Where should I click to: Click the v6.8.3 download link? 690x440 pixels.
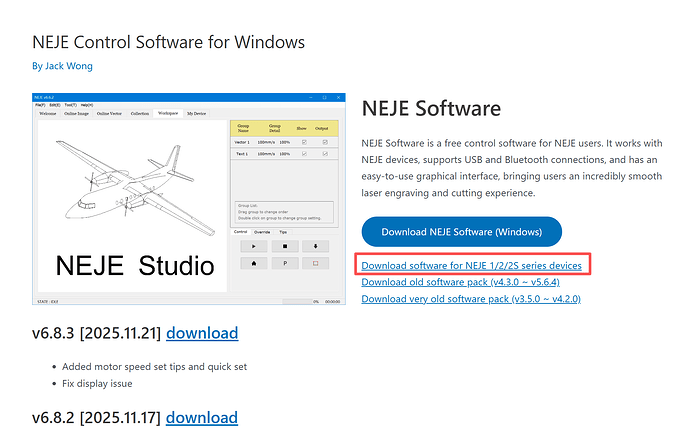coord(202,333)
